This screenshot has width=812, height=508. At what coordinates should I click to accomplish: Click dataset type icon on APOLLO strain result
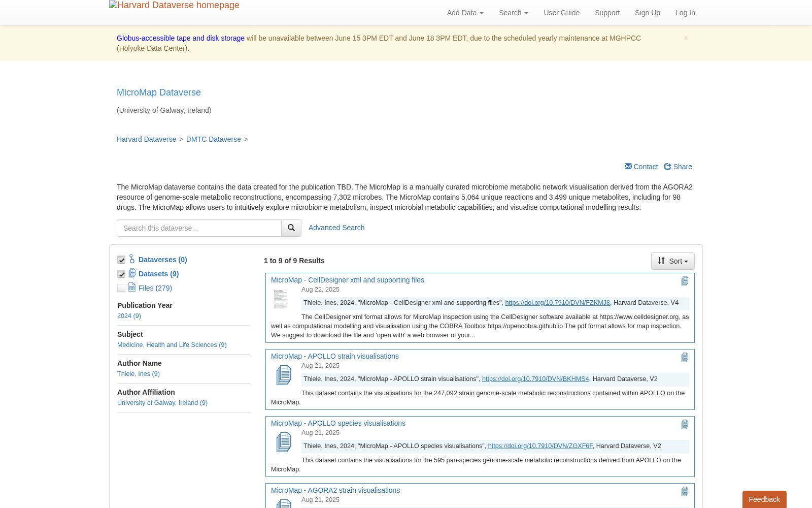pyautogui.click(x=685, y=357)
